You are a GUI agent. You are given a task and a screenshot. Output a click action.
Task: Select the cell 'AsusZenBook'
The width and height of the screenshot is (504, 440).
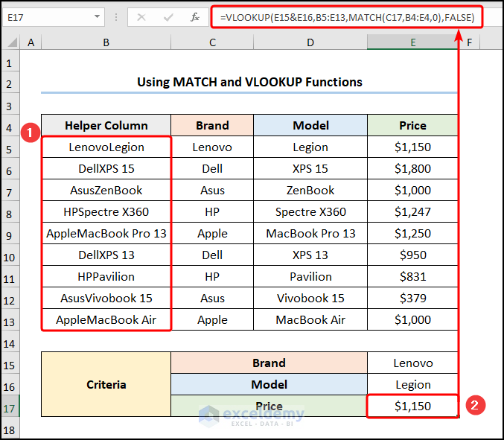click(106, 190)
